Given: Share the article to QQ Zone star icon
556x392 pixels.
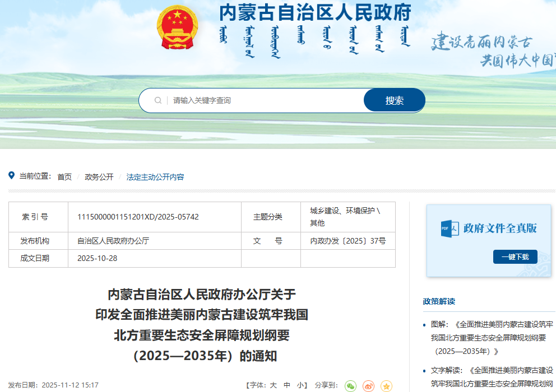Looking at the screenshot, I should [x=386, y=386].
